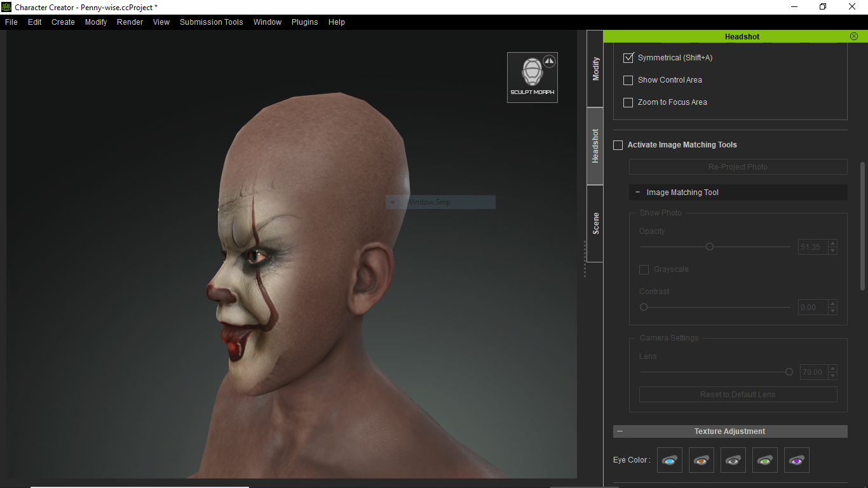The width and height of the screenshot is (868, 488).
Task: Click the Contrast value field 0.00
Action: [x=813, y=308]
